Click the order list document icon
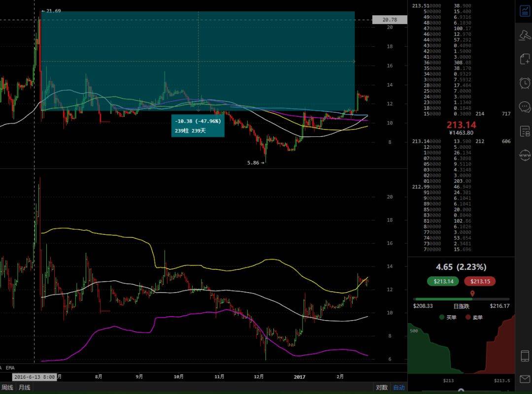 (x=524, y=131)
